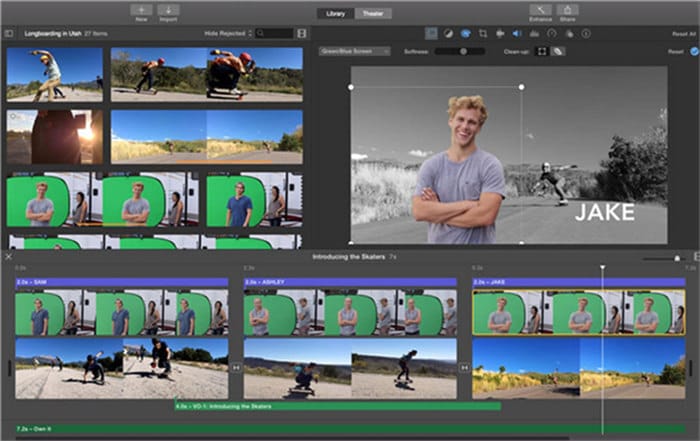Open the Share export icon
The height and width of the screenshot is (441, 700).
(568, 10)
